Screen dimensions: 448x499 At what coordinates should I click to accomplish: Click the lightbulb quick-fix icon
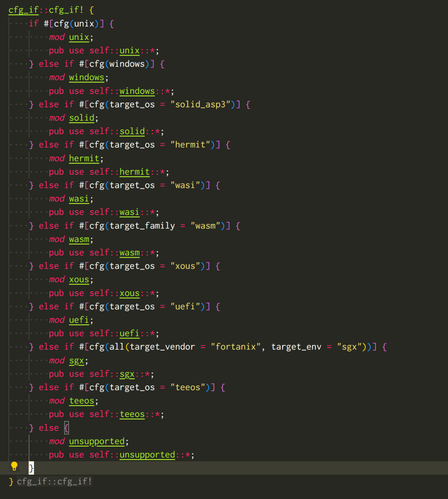pos(14,466)
